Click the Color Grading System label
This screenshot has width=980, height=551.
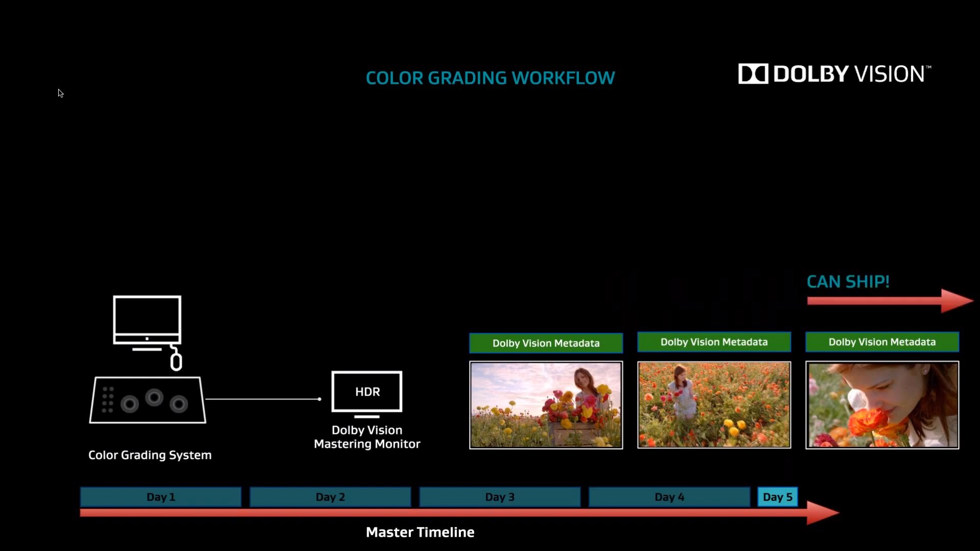(150, 455)
